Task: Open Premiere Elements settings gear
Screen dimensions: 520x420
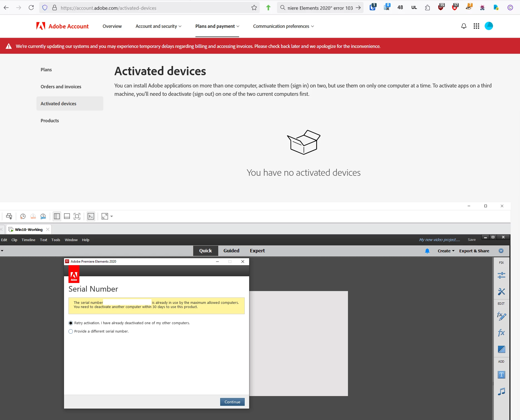Action: (501, 251)
